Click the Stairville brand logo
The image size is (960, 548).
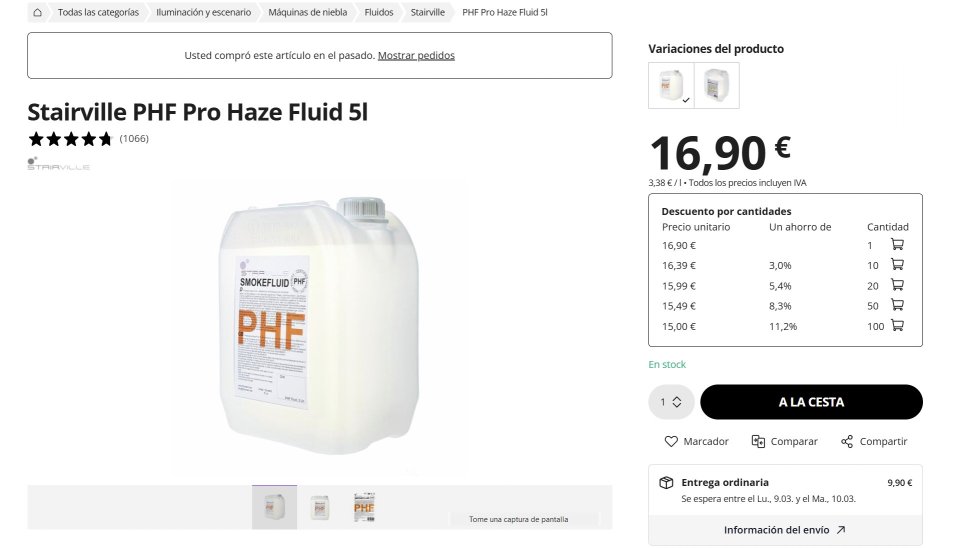point(58,163)
